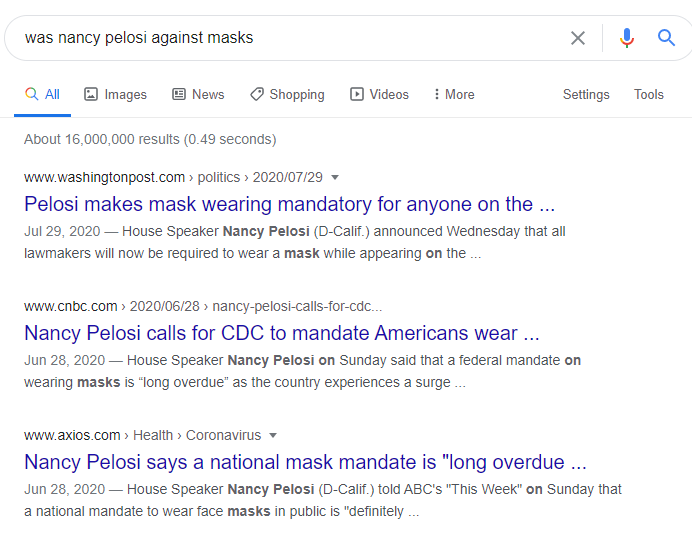Start voice search with the microphone icon
692x545 pixels.
tap(627, 38)
